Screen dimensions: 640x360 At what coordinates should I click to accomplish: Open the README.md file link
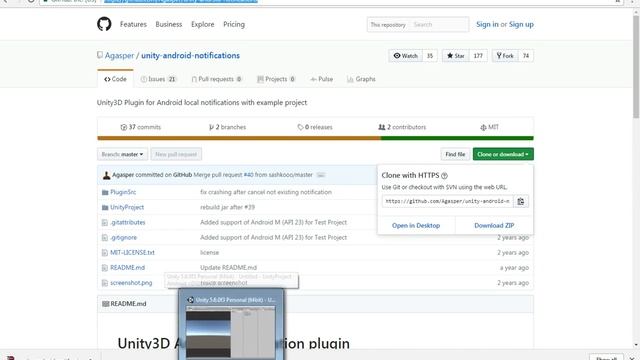pos(127,268)
